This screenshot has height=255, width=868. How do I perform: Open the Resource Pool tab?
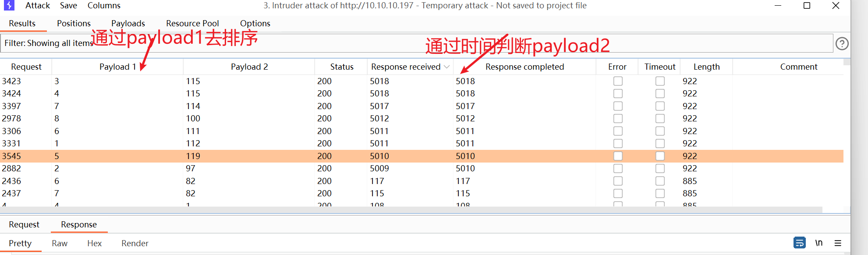[x=192, y=24]
